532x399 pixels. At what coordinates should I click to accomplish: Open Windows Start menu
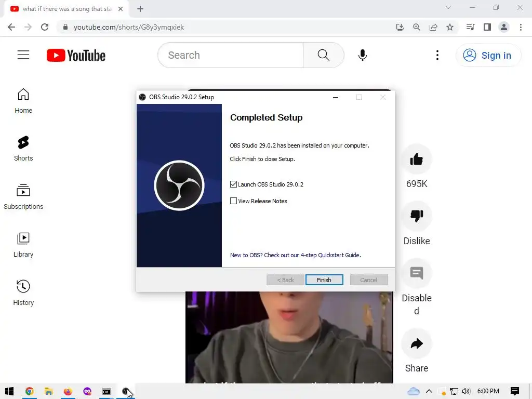coord(9,391)
